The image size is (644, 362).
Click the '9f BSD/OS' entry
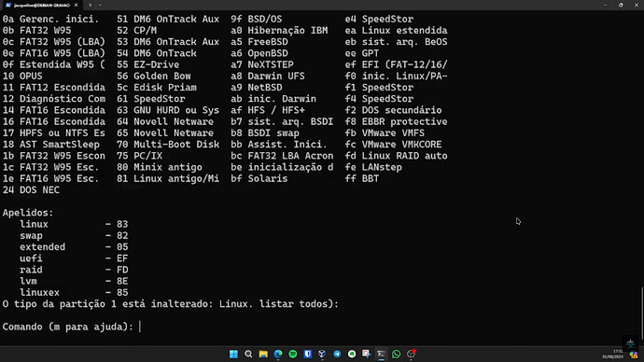[257, 19]
